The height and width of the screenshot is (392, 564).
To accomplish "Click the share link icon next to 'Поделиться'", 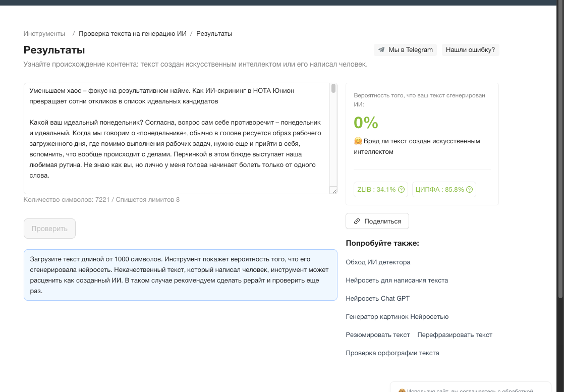I will pos(357,220).
